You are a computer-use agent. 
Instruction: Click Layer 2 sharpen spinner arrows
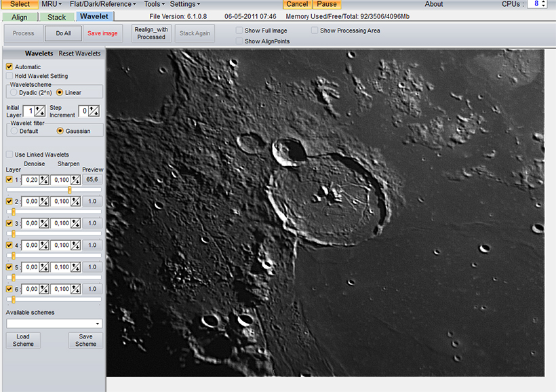pyautogui.click(x=75, y=202)
